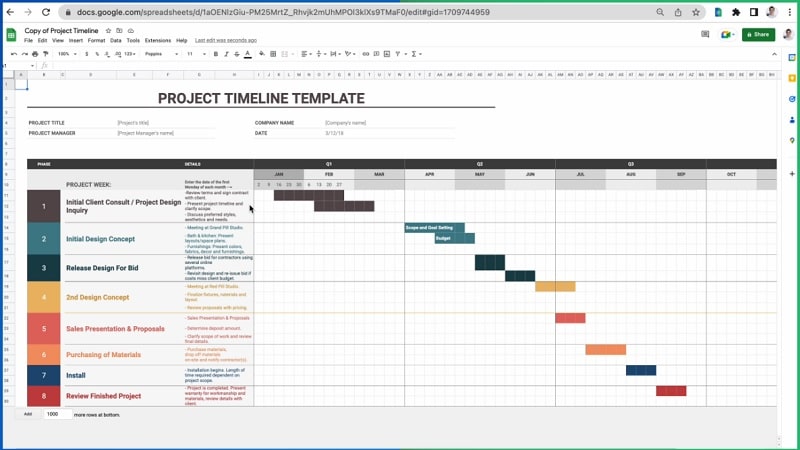Open font family dropdown
This screenshot has width=800, height=450.
[x=161, y=54]
